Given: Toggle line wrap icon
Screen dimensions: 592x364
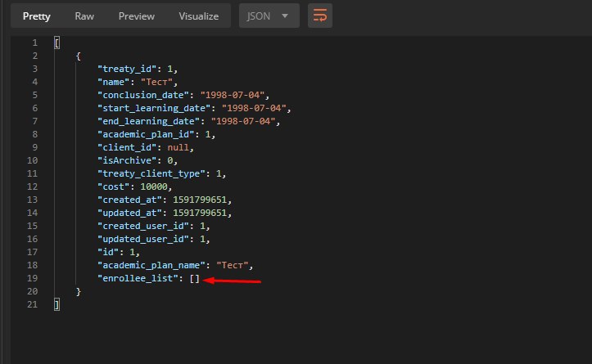Looking at the screenshot, I should pyautogui.click(x=320, y=16).
